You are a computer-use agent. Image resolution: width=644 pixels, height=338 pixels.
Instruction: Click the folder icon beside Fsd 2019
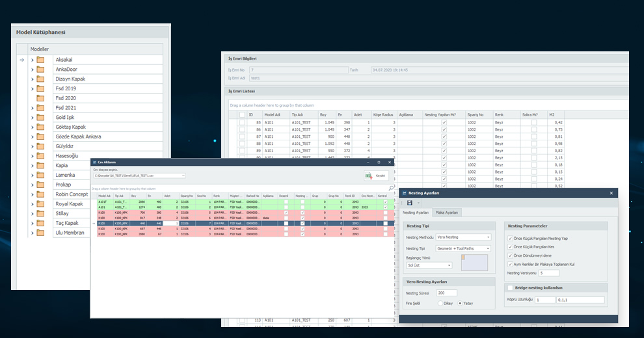pos(40,88)
